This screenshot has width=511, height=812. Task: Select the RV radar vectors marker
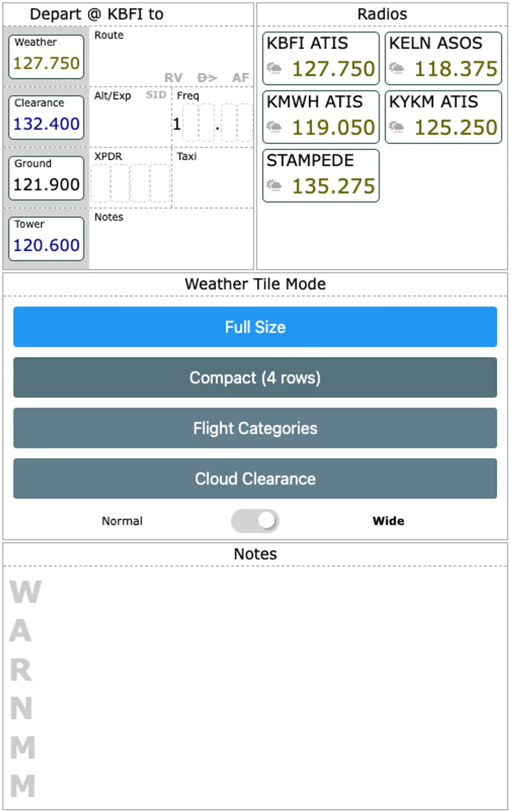point(173,78)
